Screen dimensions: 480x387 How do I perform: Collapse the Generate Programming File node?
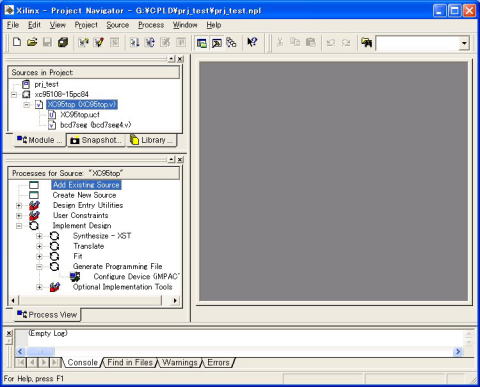point(39,267)
